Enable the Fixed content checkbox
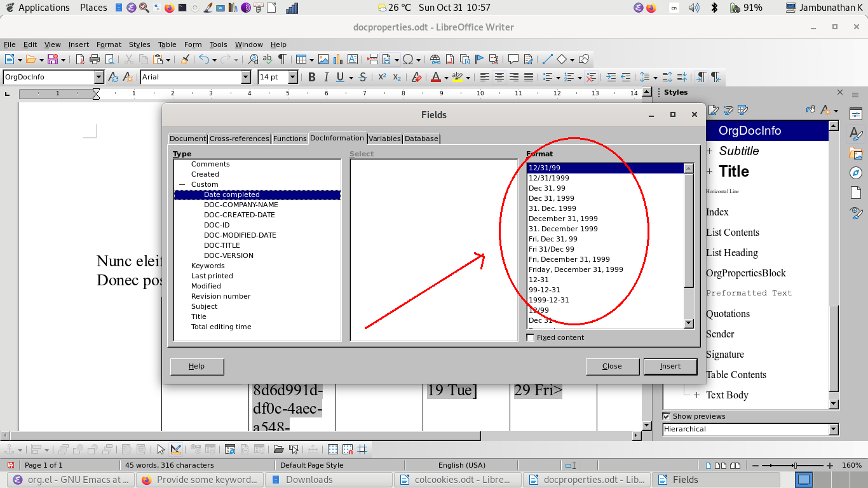 click(x=531, y=337)
